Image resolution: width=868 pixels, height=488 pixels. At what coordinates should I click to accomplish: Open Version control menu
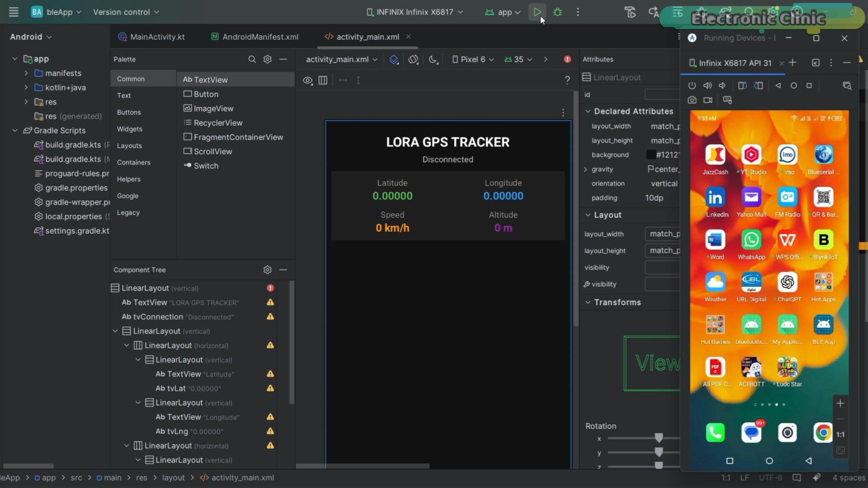(126, 12)
